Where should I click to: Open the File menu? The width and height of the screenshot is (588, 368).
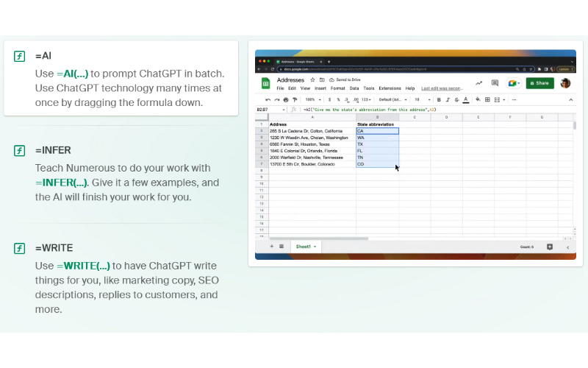click(x=280, y=88)
